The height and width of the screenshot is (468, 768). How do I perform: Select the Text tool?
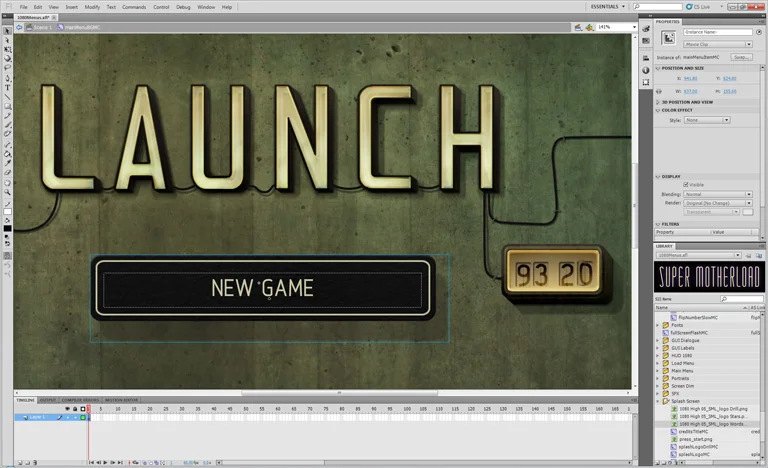pyautogui.click(x=7, y=88)
